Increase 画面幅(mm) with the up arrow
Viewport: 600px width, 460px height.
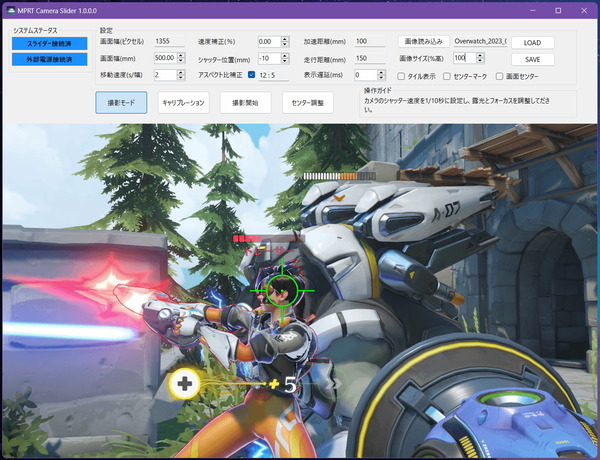tap(181, 55)
